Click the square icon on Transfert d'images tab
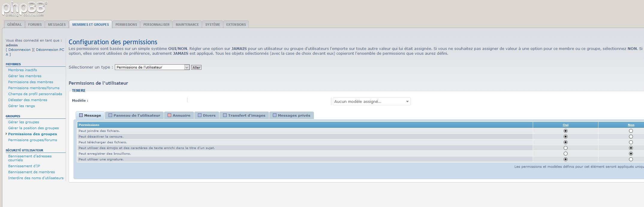Viewport: 644px width, 207px height. click(x=225, y=115)
